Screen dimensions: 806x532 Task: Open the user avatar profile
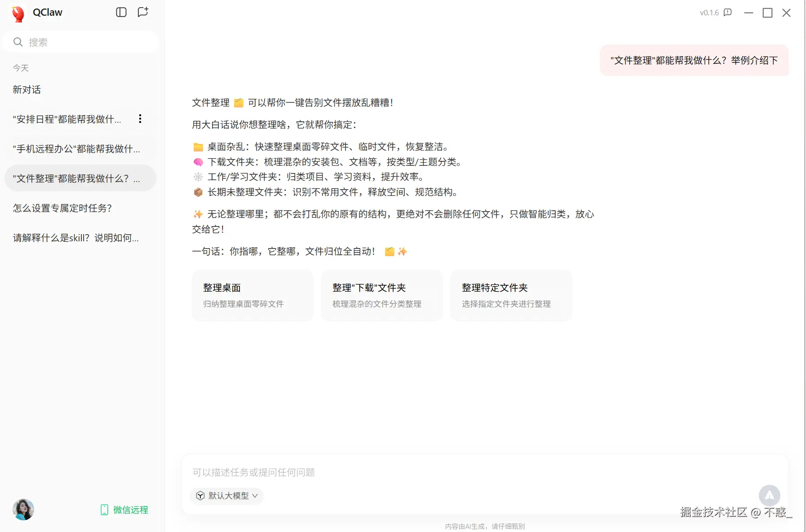[x=23, y=510]
